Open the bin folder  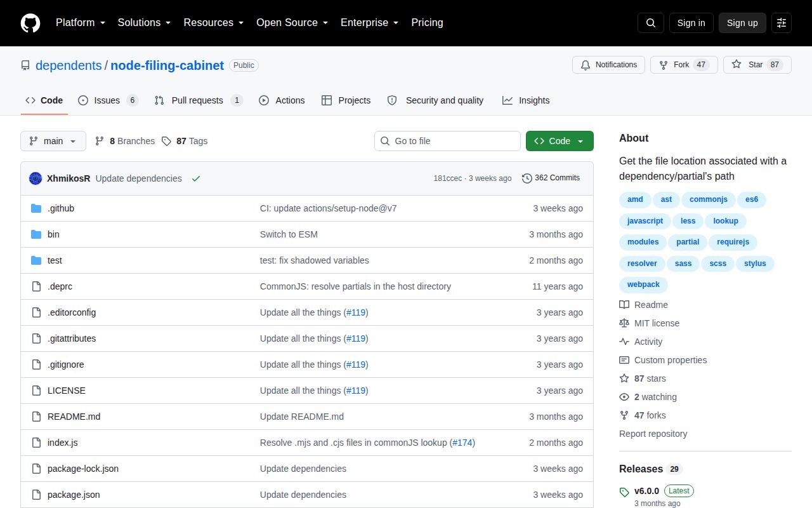click(53, 234)
